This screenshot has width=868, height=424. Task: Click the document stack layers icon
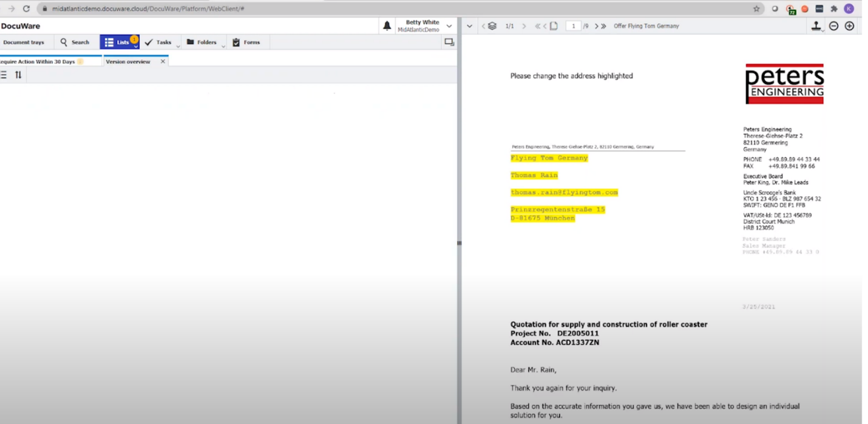pos(492,26)
